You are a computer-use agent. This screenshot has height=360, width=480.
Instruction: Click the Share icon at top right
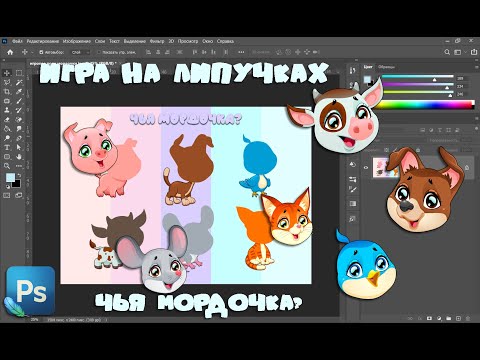474,52
